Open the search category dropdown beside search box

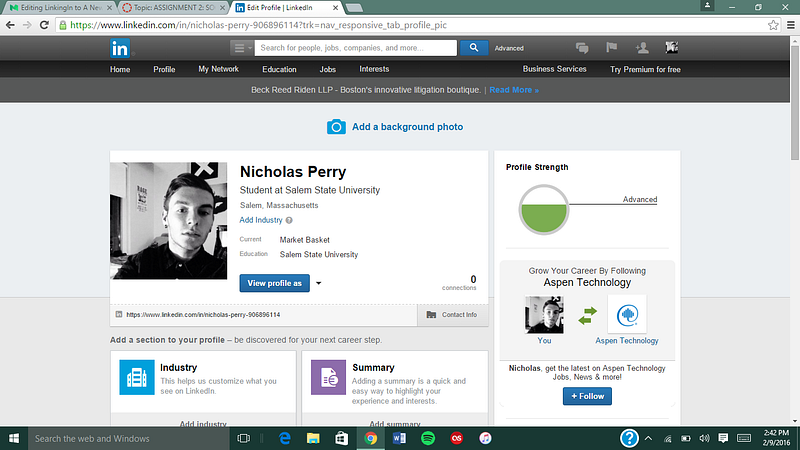pyautogui.click(x=241, y=48)
